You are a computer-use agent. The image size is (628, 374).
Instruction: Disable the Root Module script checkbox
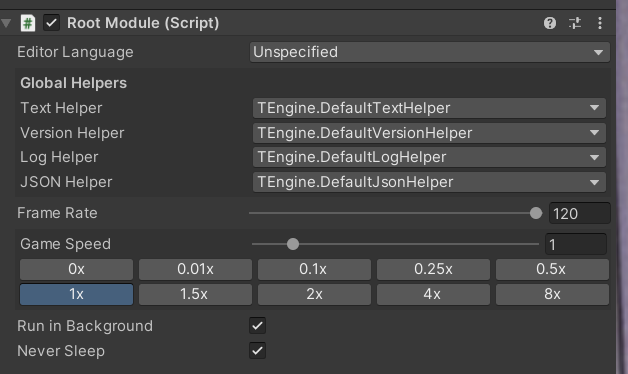pyautogui.click(x=52, y=23)
